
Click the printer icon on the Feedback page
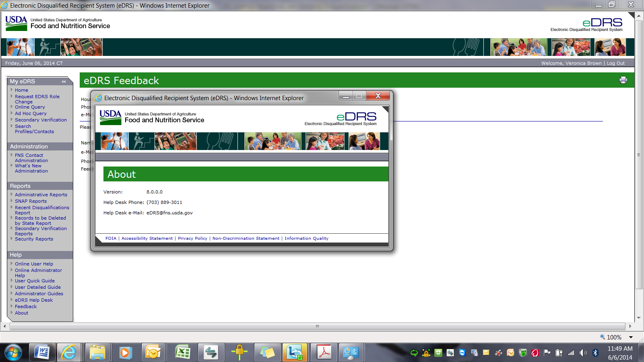pyautogui.click(x=623, y=80)
